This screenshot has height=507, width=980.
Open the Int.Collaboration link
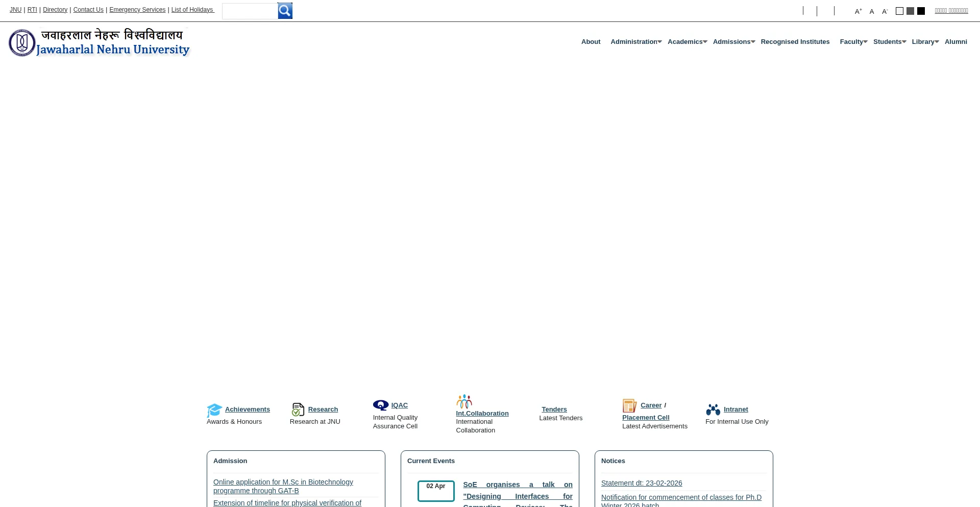pyautogui.click(x=482, y=414)
